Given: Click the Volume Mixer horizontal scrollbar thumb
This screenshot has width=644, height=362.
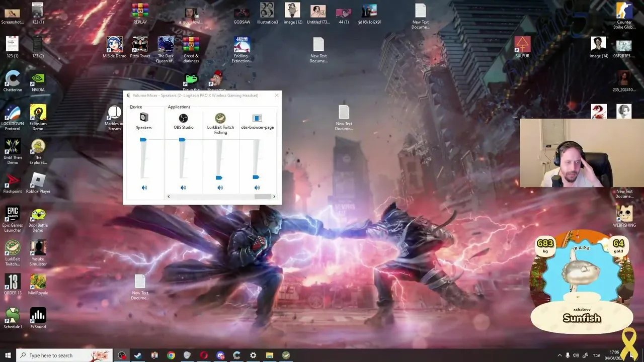Looking at the screenshot, I should (x=263, y=197).
